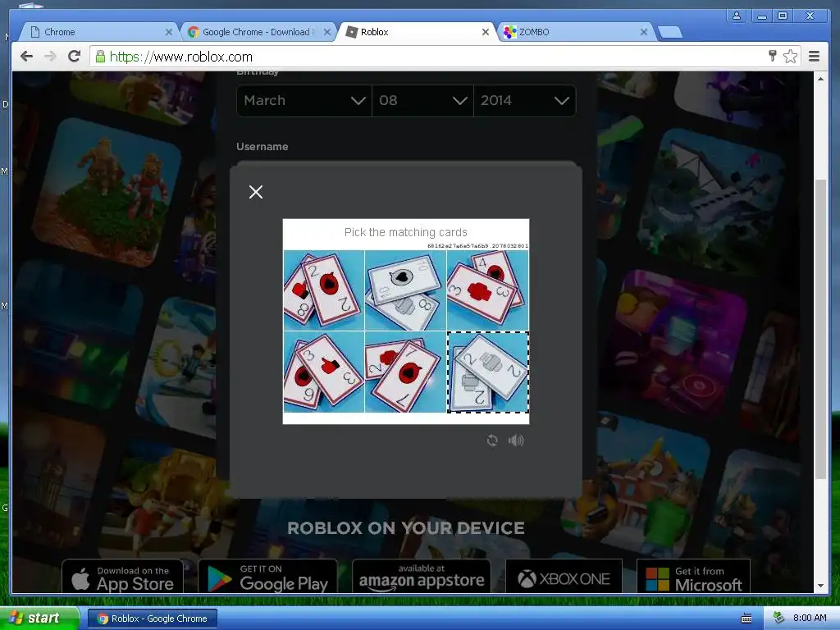The width and height of the screenshot is (840, 630).
Task: Click the green padlock security icon
Action: [99, 57]
